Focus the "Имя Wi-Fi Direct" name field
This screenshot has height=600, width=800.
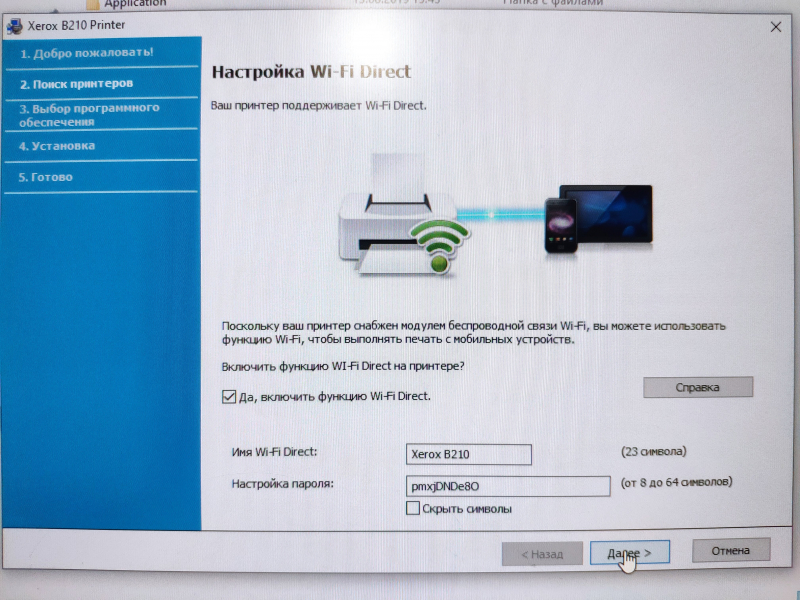tap(468, 454)
